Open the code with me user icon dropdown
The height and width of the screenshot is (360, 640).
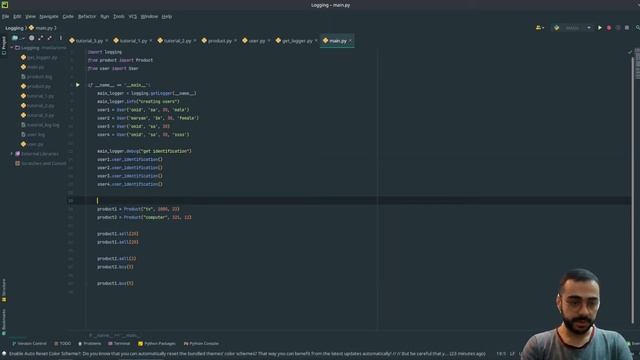pyautogui.click(x=540, y=28)
